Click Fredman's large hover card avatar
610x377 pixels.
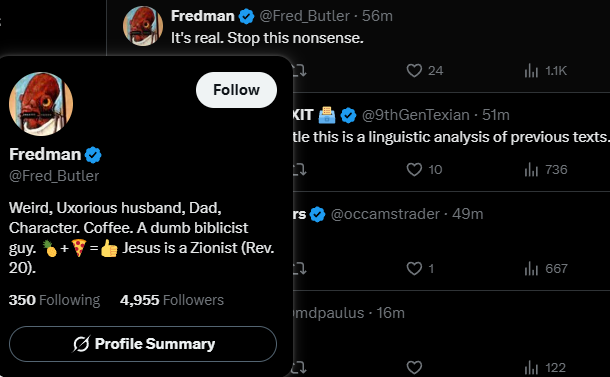coord(41,104)
